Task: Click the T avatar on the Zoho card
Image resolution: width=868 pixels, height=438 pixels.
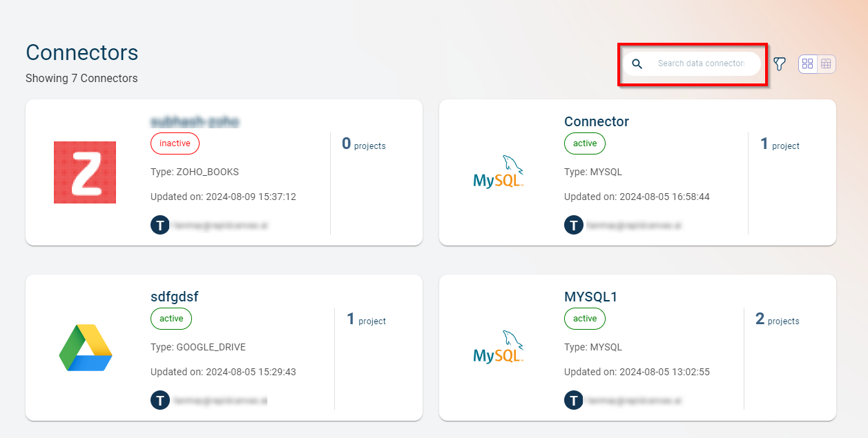Action: coord(160,225)
